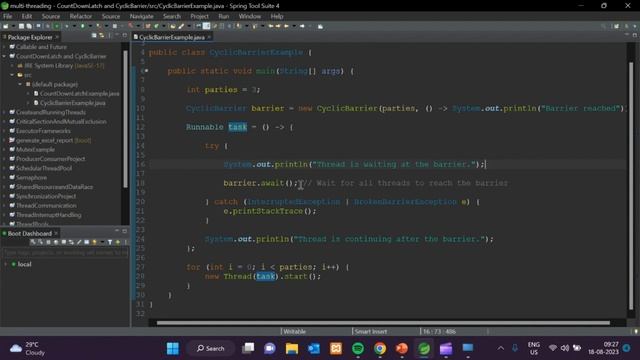This screenshot has width=640, height=360.
Task: Select CountDownLatchExample.java in Package Explorer
Action: (76, 93)
